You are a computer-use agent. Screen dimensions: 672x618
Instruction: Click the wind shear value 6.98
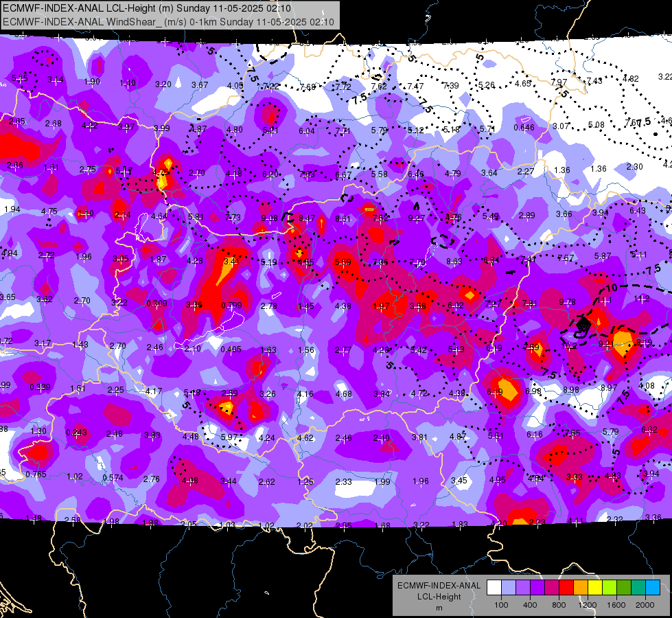[533, 391]
